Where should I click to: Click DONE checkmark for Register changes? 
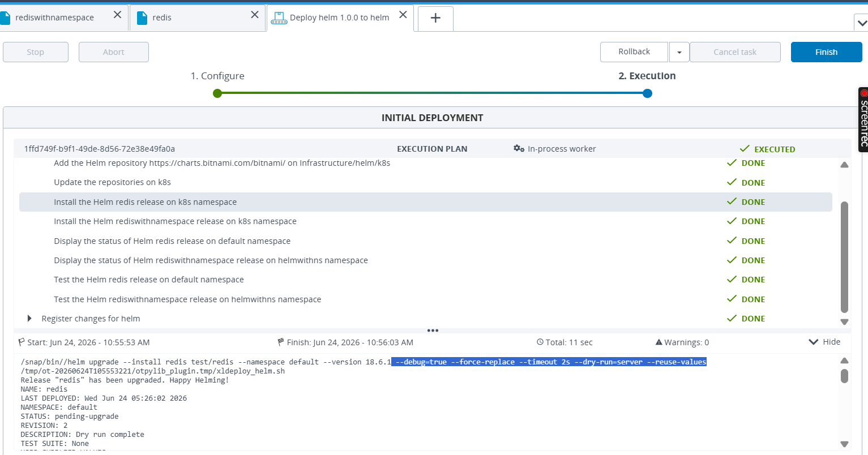tap(732, 318)
